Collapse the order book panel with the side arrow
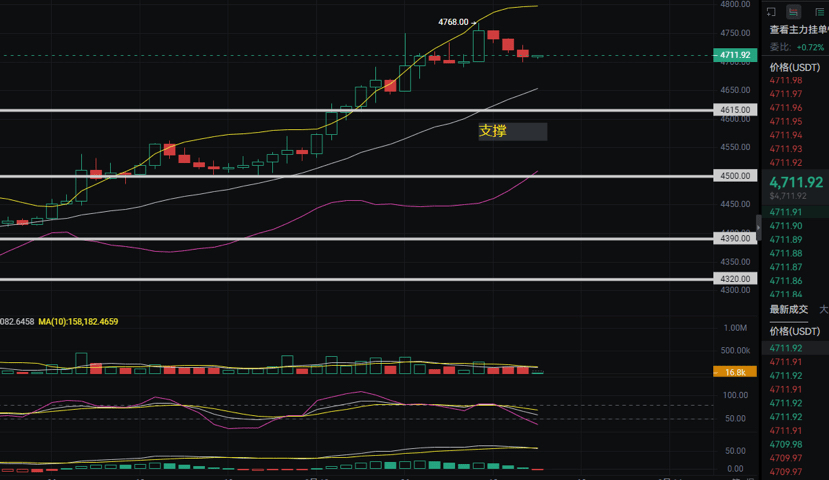Screen dimensions: 829x480 pos(758,228)
